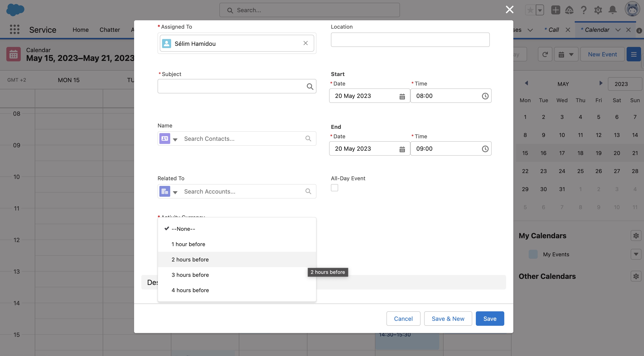Open the End Time clock icon
The image size is (644, 356).
(x=485, y=149)
